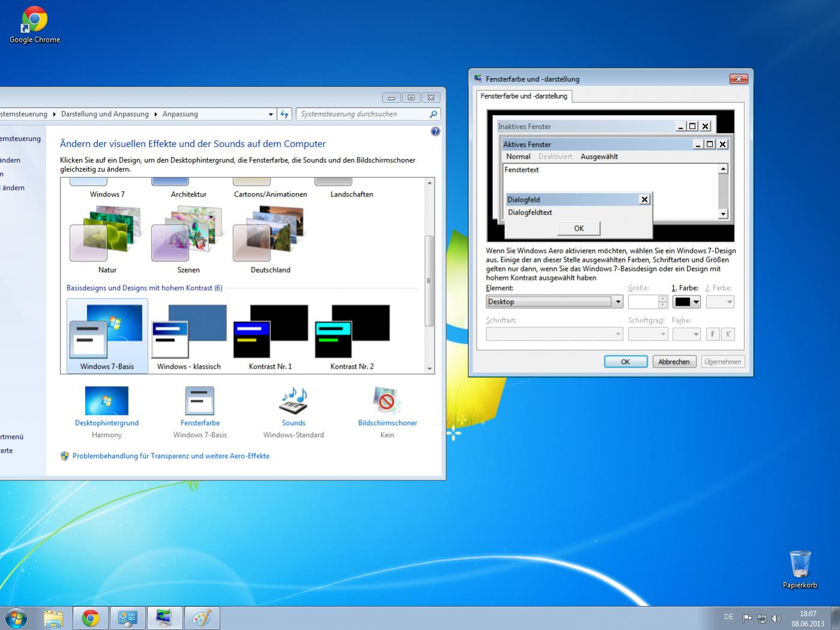
Task: Click the Aktives Fenster preview title bar
Action: click(x=615, y=144)
